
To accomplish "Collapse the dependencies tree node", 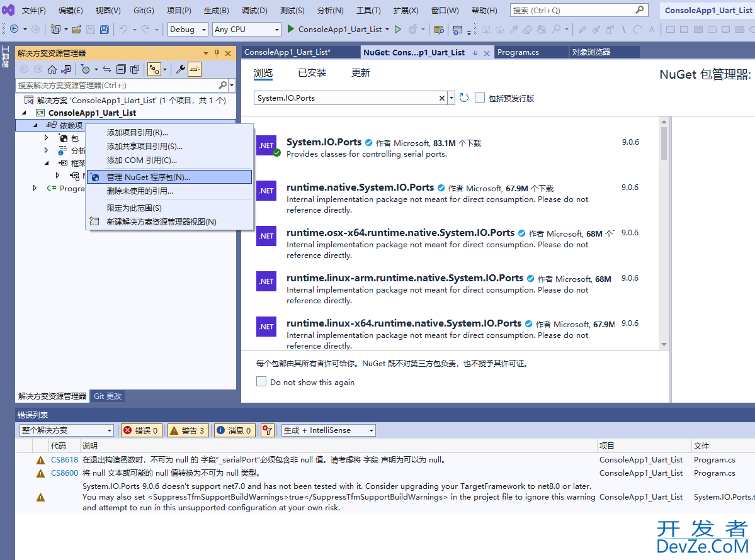I will click(x=35, y=125).
